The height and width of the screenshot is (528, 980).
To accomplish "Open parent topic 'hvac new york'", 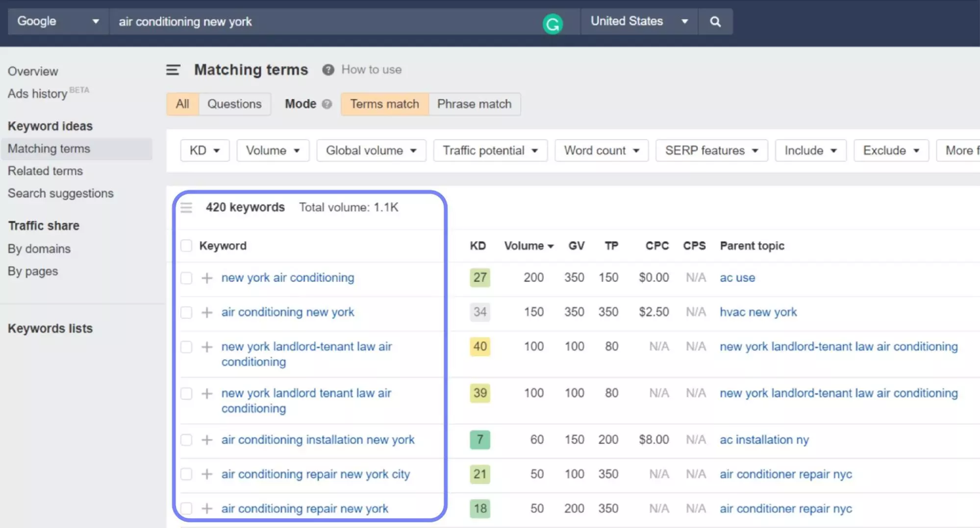I will [758, 312].
